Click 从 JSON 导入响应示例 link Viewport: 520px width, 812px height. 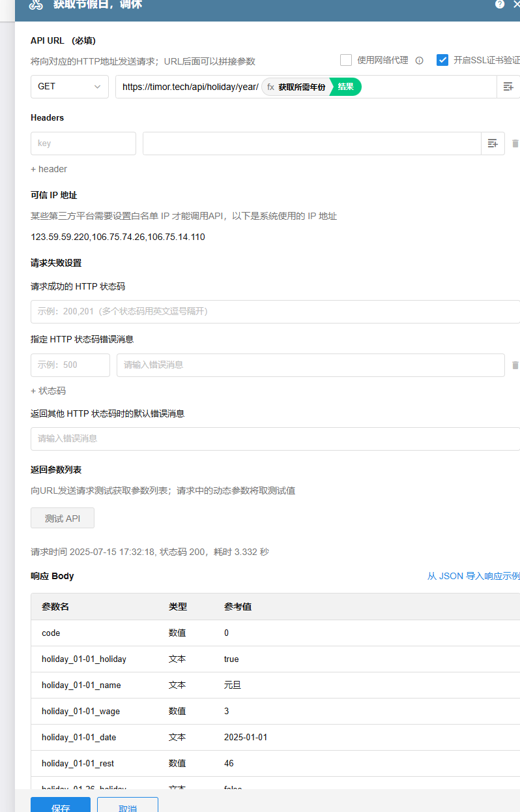[x=473, y=576]
